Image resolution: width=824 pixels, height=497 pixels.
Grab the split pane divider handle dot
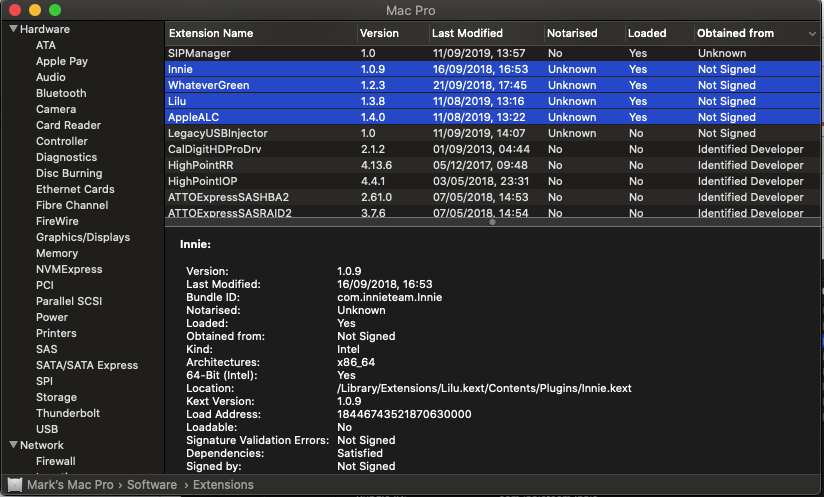492,222
